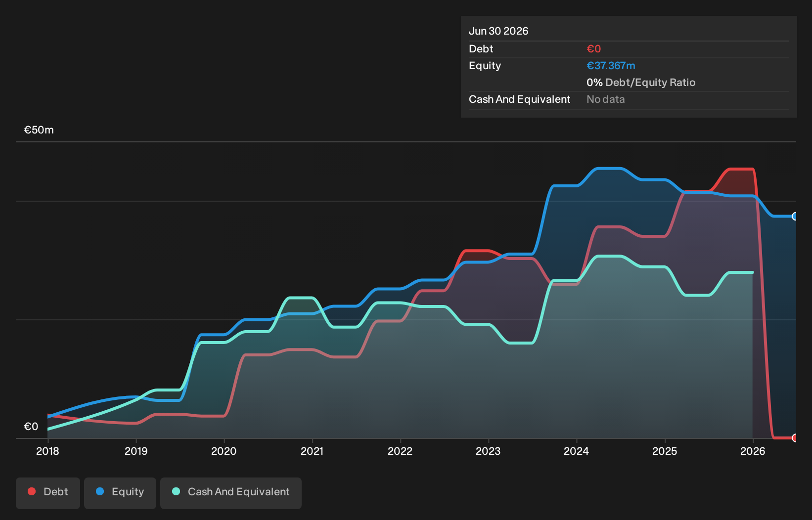Click the 2021 x-axis label

point(312,451)
